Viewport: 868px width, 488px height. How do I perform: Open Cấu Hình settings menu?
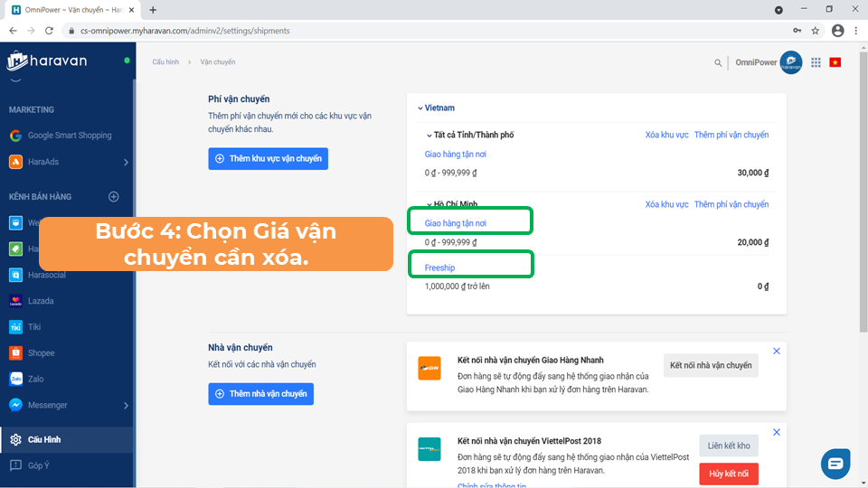coord(44,440)
